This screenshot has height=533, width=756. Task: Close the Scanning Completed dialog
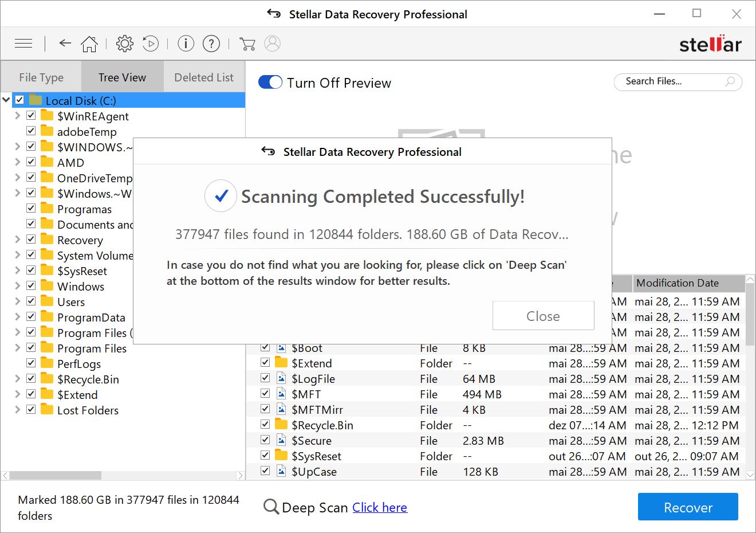click(543, 316)
